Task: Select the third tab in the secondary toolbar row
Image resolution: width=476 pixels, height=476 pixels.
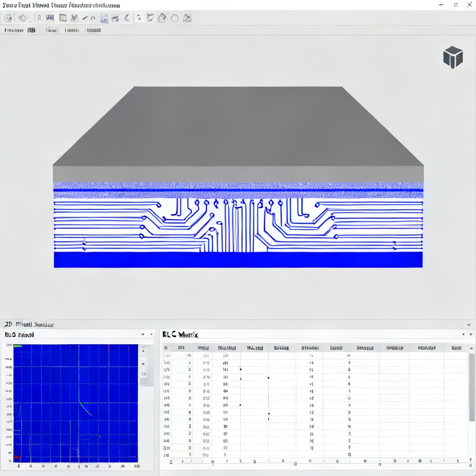Action: coord(72,30)
